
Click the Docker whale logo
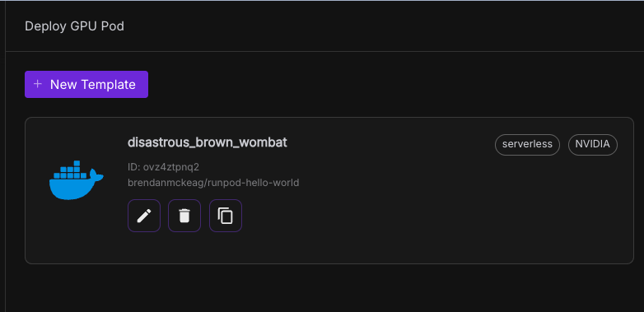(77, 179)
